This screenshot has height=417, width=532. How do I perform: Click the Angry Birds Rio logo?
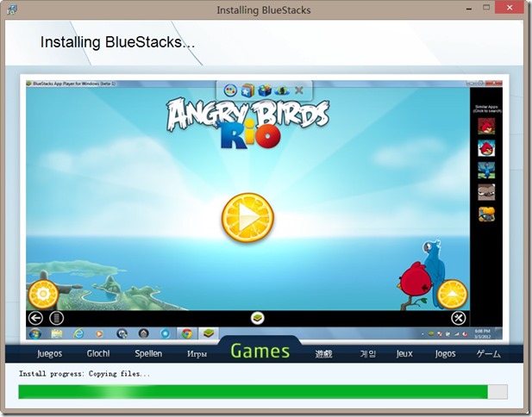247,123
